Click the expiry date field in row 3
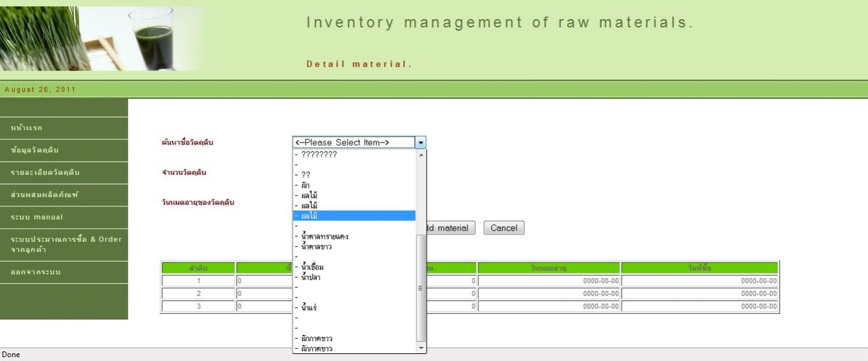 coord(549,306)
